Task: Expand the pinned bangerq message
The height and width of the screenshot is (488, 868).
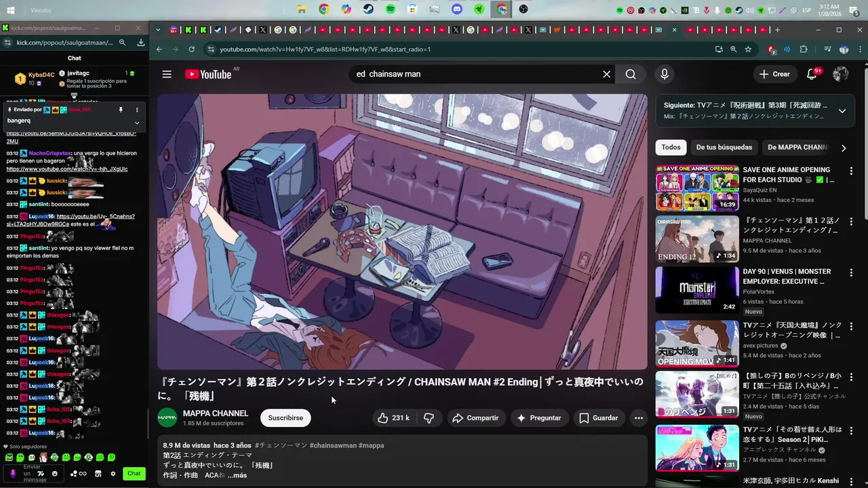Action: [x=137, y=123]
